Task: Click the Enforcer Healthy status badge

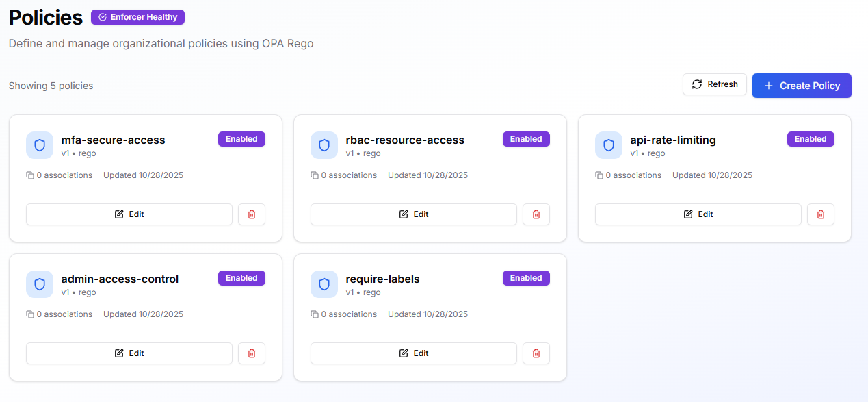Action: click(137, 16)
